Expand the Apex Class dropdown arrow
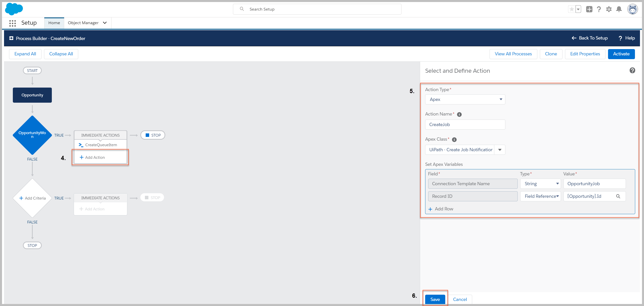The width and height of the screenshot is (644, 306). point(500,150)
